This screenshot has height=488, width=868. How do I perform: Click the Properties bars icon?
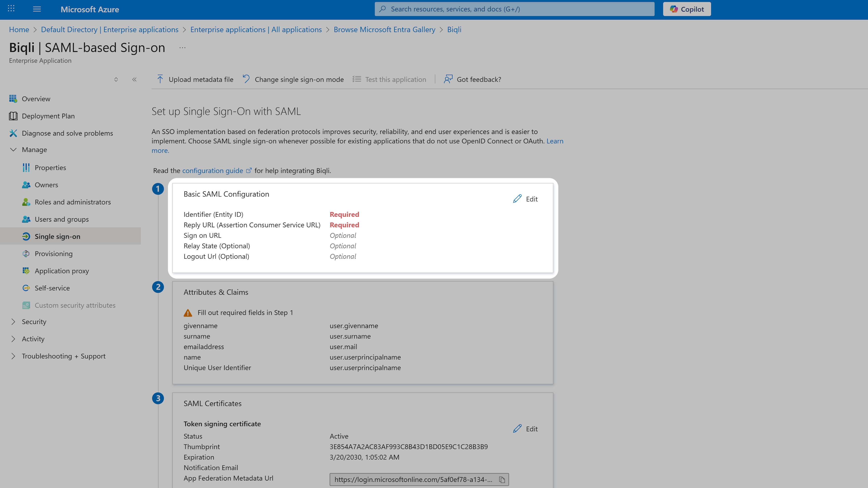click(x=26, y=167)
